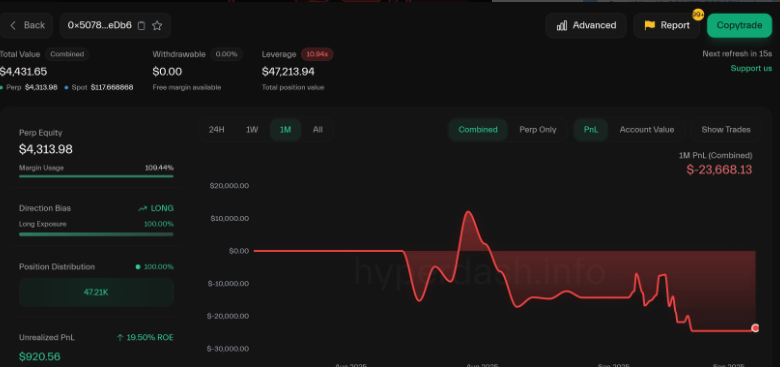Click the green Copytrade button

(x=739, y=25)
